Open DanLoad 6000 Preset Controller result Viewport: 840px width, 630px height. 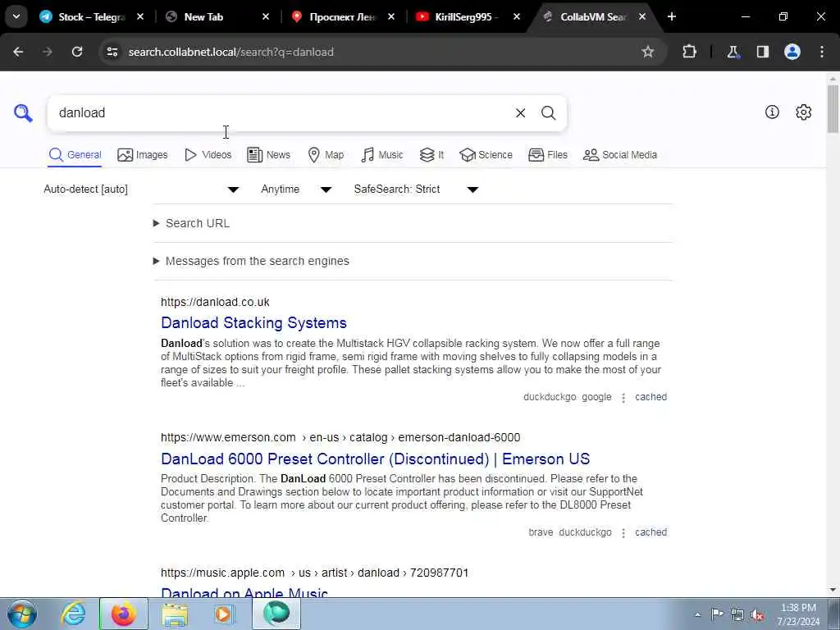click(375, 459)
